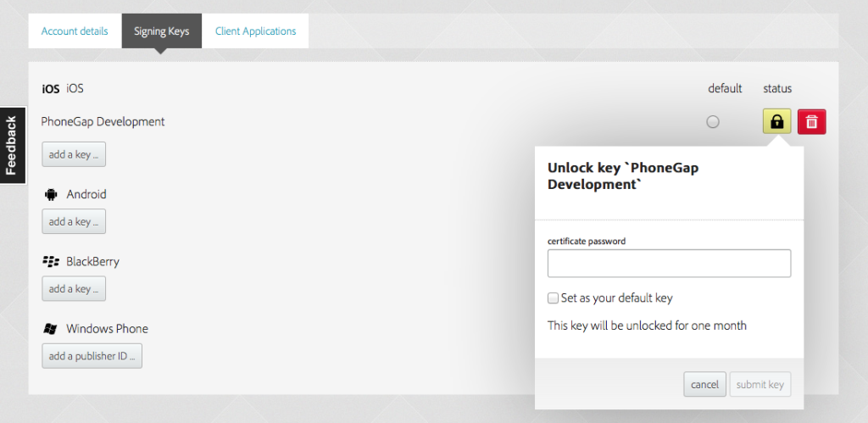Screen dimensions: 868x423
Task: Click add a publisher ID button
Action: tap(92, 356)
